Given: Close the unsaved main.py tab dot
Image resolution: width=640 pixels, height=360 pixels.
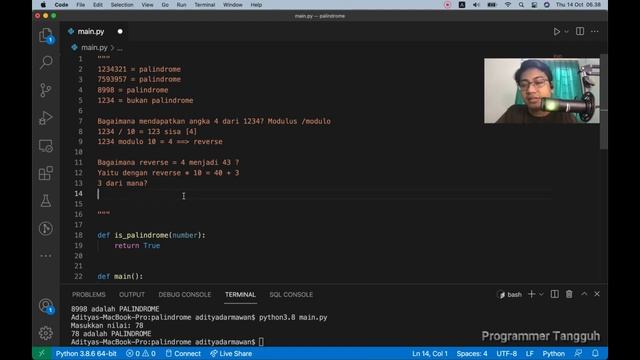Looking at the screenshot, I should [120, 31].
